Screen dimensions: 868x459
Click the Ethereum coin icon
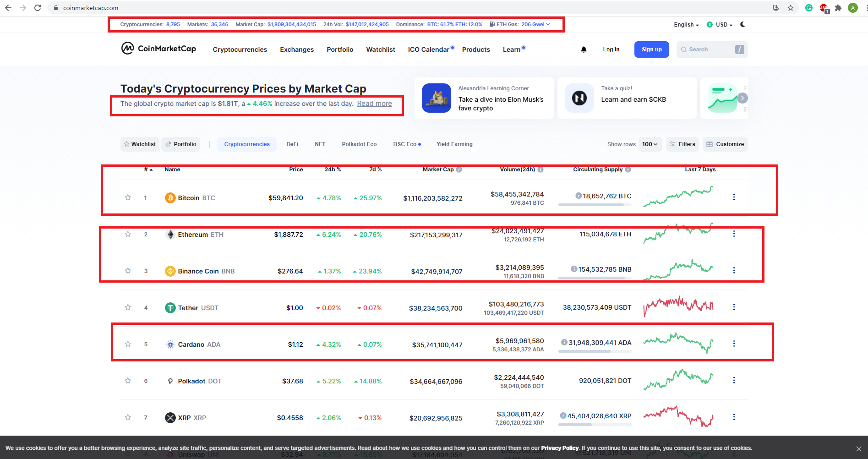click(x=170, y=235)
